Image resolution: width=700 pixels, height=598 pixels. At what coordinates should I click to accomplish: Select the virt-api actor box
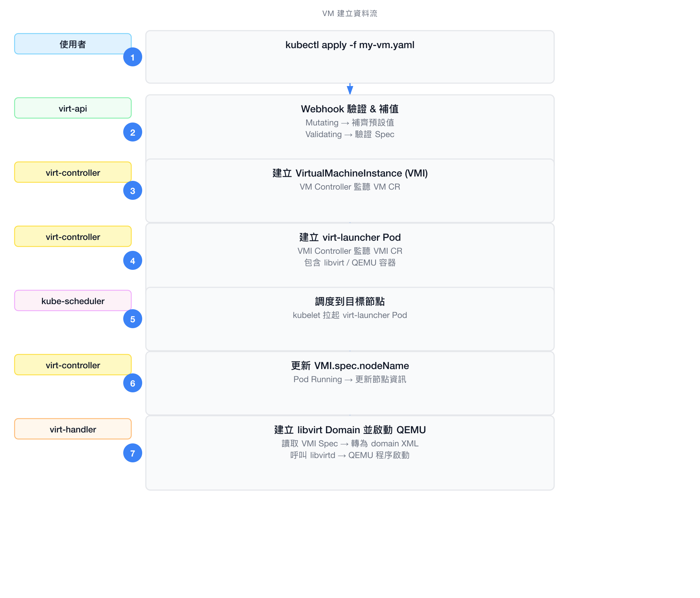73,108
